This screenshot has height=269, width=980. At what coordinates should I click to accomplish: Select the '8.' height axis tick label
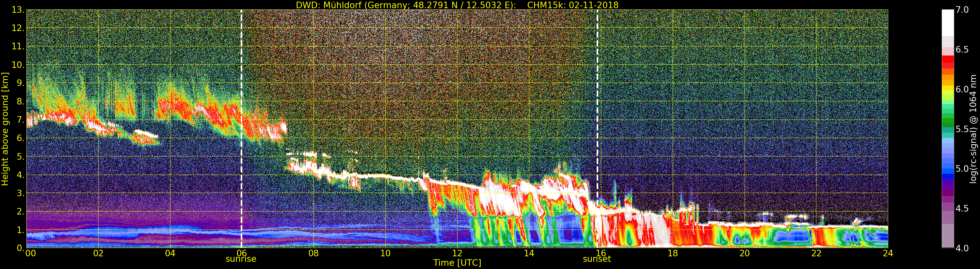(21, 102)
